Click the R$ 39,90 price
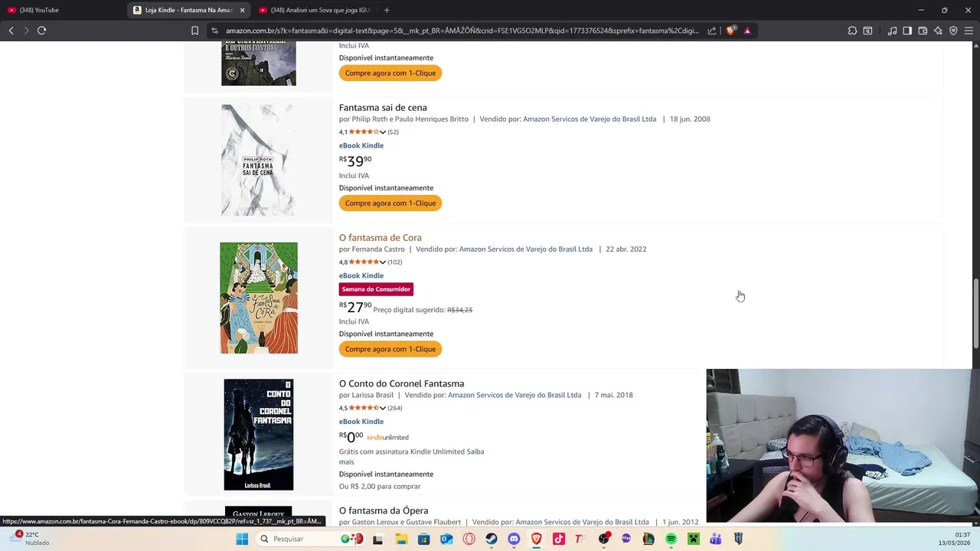Viewport: 980px width, 551px height. 355,161
